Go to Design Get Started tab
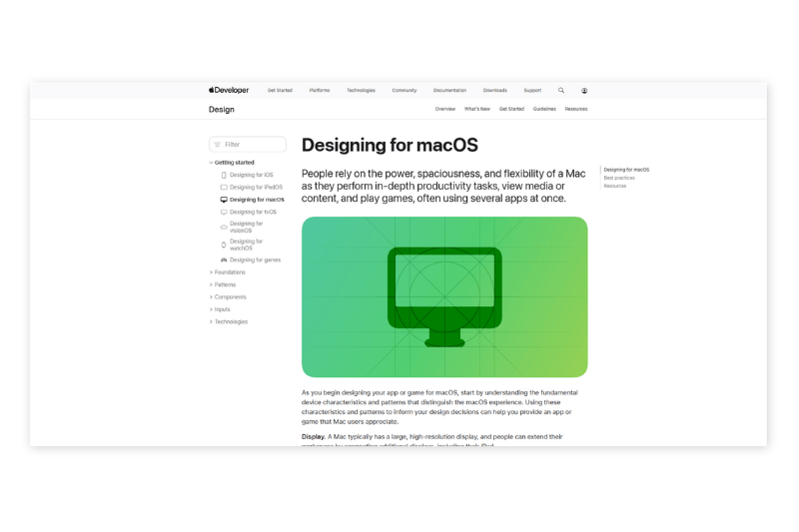799x532 pixels. click(511, 109)
